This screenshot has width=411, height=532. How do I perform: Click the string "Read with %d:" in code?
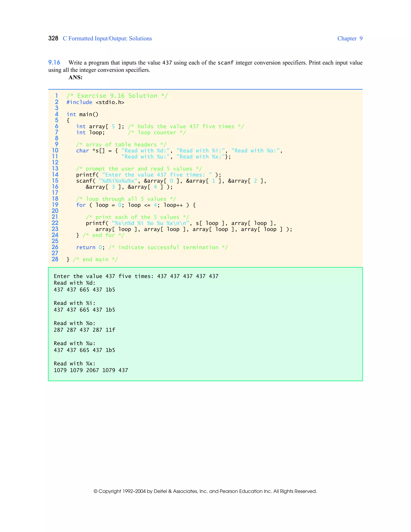(145, 151)
